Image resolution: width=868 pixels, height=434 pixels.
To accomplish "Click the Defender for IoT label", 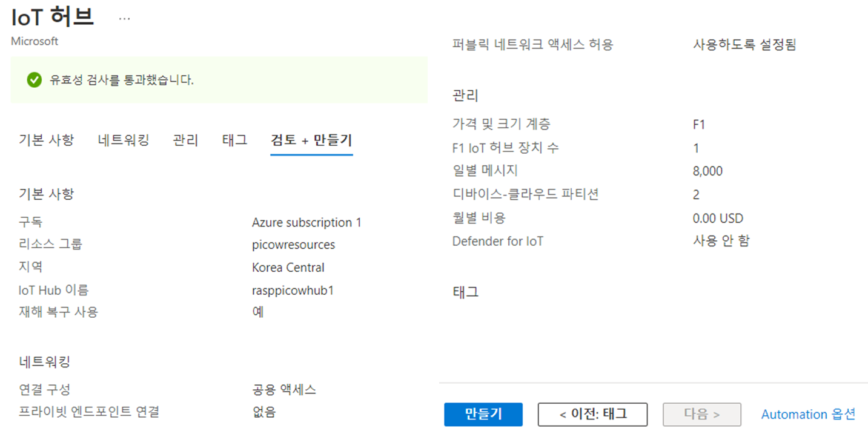I will click(498, 242).
